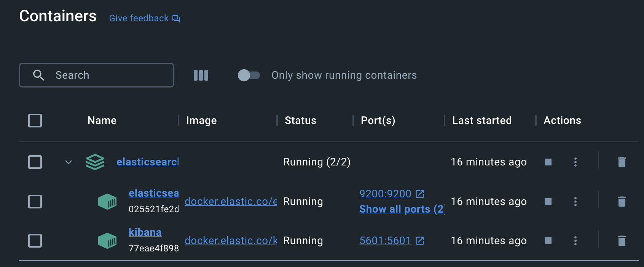Click container icon for 025521fe2d row
Image resolution: width=644 pixels, height=267 pixels.
(x=107, y=202)
